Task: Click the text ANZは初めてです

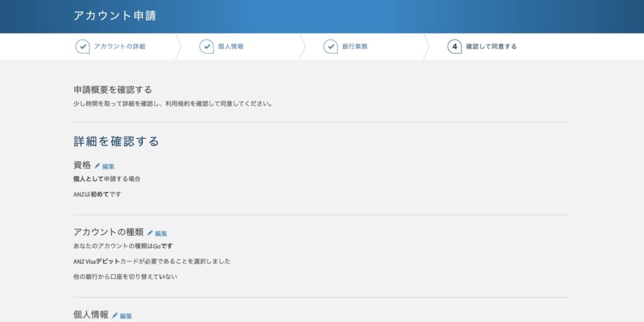Action: click(x=97, y=194)
